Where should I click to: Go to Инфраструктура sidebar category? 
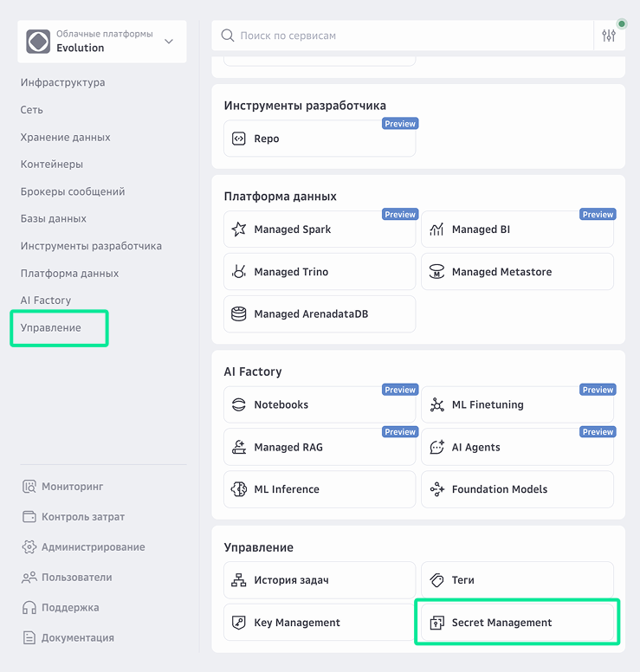click(x=63, y=83)
